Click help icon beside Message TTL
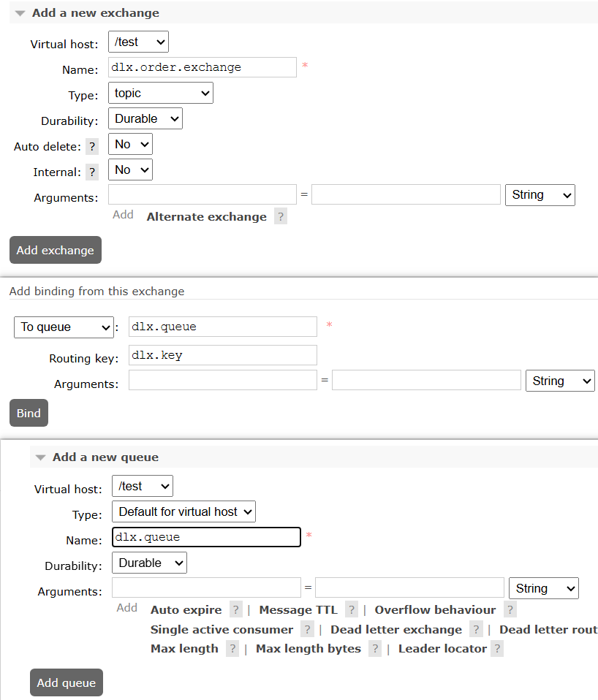598x700 pixels. pos(352,610)
